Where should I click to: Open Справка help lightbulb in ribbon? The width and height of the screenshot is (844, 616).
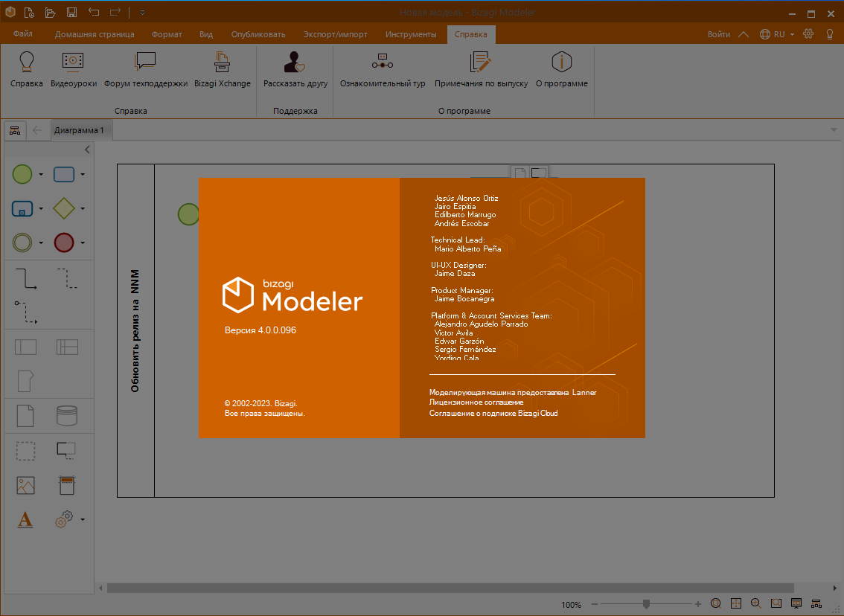(x=26, y=69)
